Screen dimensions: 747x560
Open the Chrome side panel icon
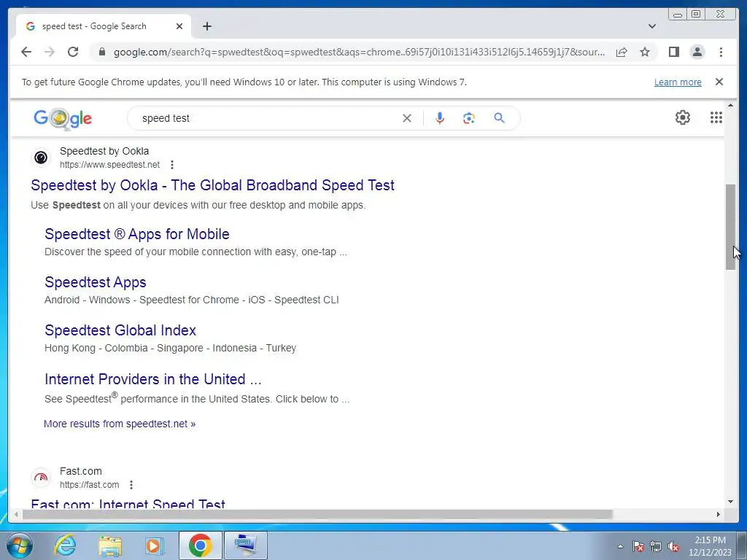click(673, 52)
